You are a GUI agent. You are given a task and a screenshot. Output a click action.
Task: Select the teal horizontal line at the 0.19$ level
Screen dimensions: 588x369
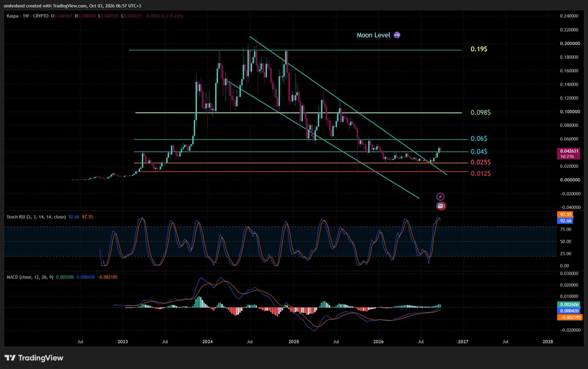tap(295, 50)
